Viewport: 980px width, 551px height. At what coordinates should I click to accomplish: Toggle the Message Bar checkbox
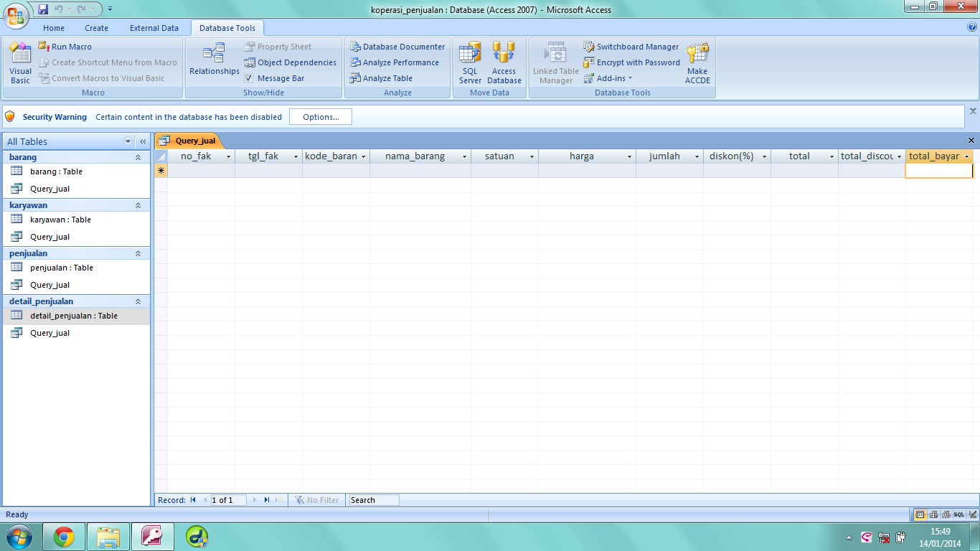[x=249, y=78]
